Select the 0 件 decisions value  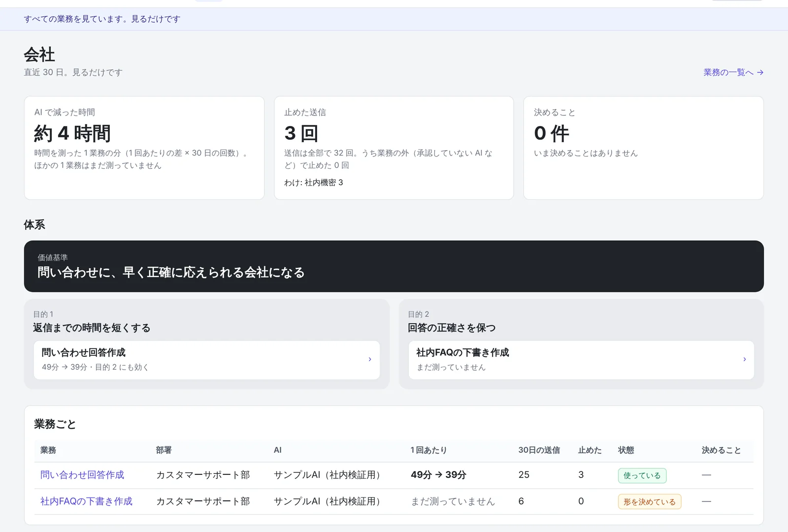click(x=552, y=133)
